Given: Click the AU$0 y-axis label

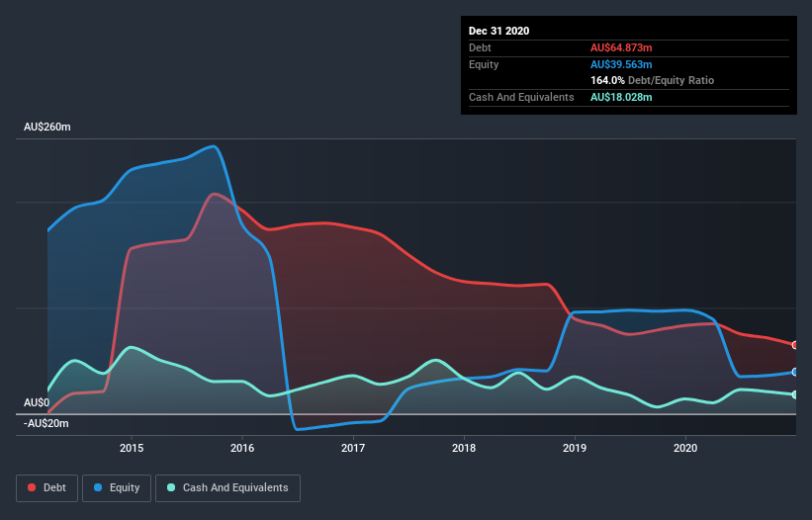Looking at the screenshot, I should click(37, 402).
